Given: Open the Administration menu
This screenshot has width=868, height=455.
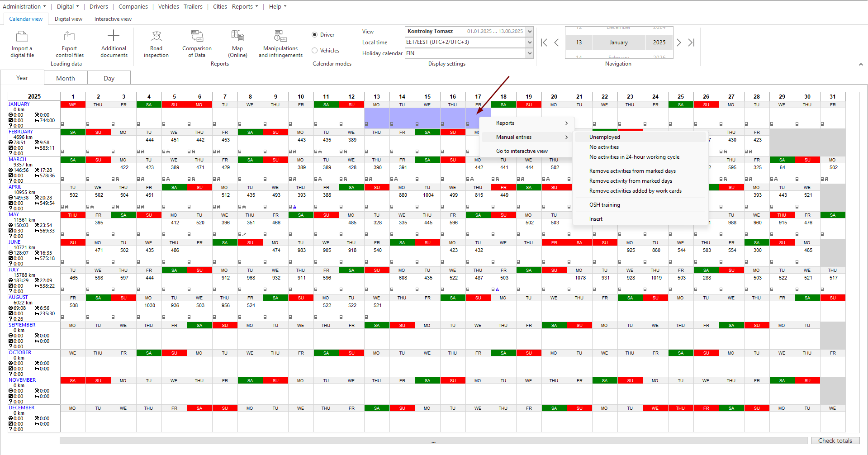Looking at the screenshot, I should point(24,7).
